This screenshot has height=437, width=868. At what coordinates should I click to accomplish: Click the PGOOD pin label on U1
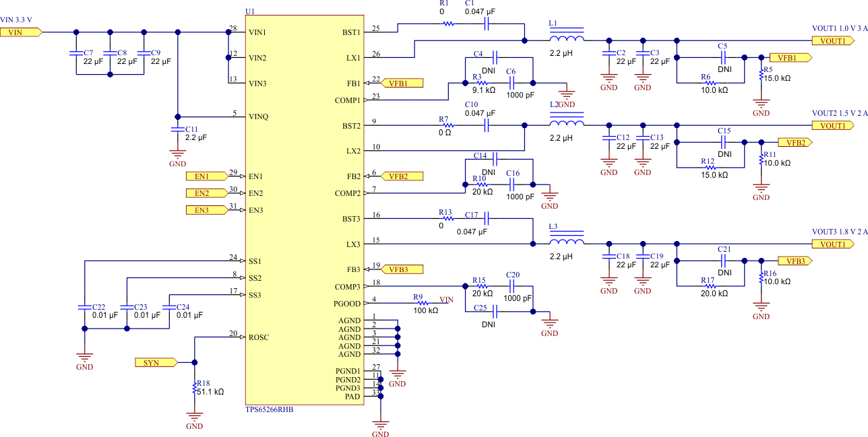348,304
